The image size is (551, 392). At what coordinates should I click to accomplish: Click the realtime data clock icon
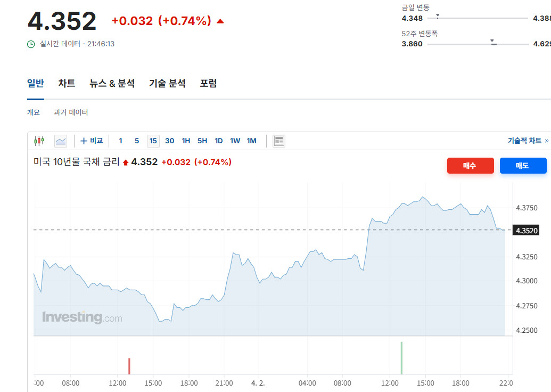pos(31,44)
